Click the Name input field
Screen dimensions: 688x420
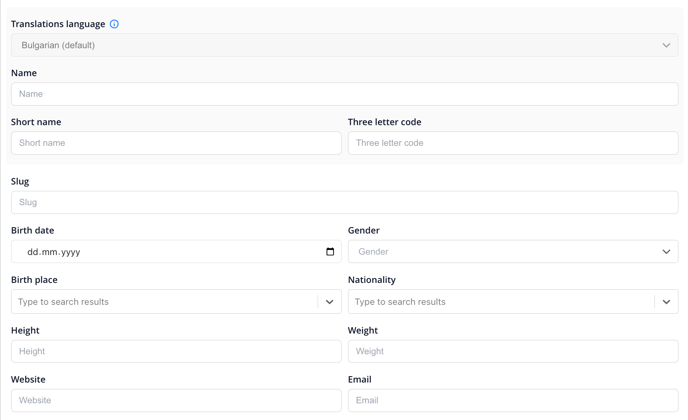344,94
